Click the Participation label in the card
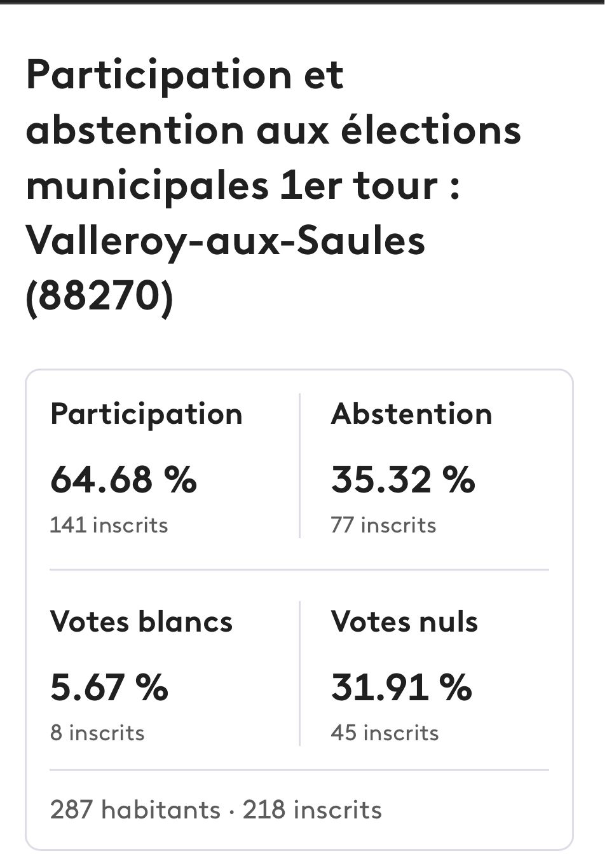The width and height of the screenshot is (607, 868). click(146, 414)
